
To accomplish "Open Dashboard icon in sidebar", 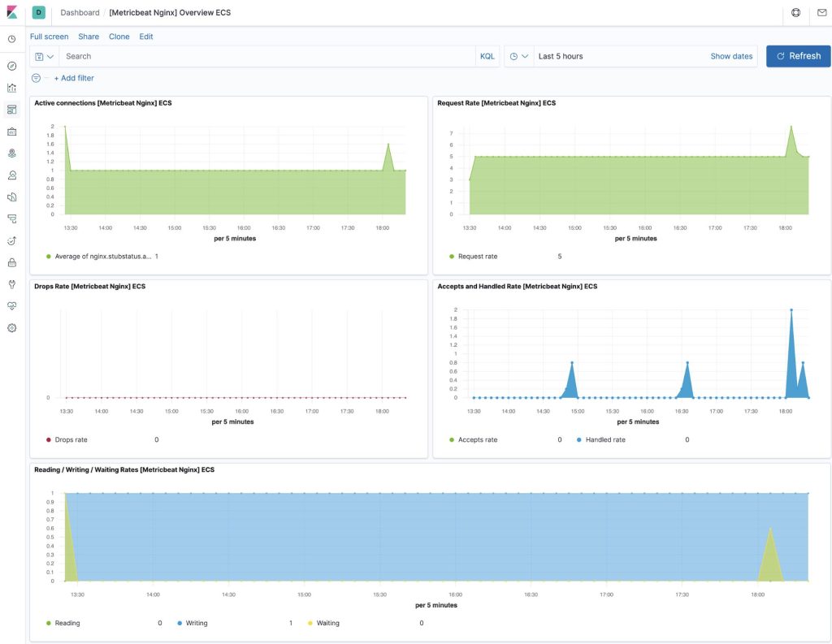I will 11,110.
